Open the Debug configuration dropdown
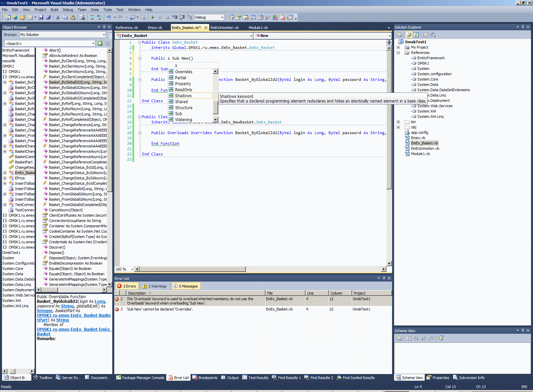Screen dimensions: 533x392 click(222, 17)
